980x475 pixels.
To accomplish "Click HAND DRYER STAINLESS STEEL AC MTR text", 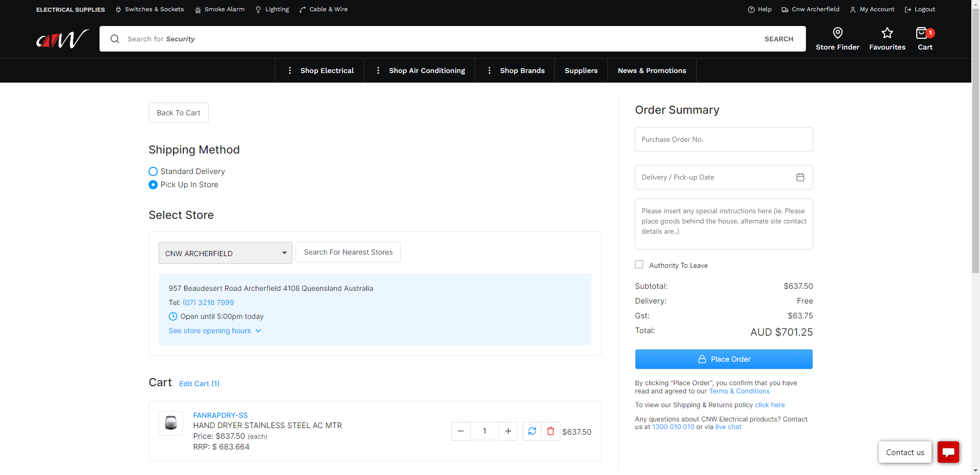I will point(267,426).
